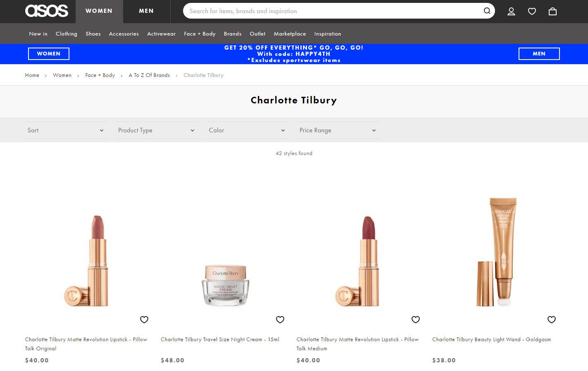Go to A To Z Of Brands breadcrumb
The height and width of the screenshot is (371, 588).
tap(149, 75)
